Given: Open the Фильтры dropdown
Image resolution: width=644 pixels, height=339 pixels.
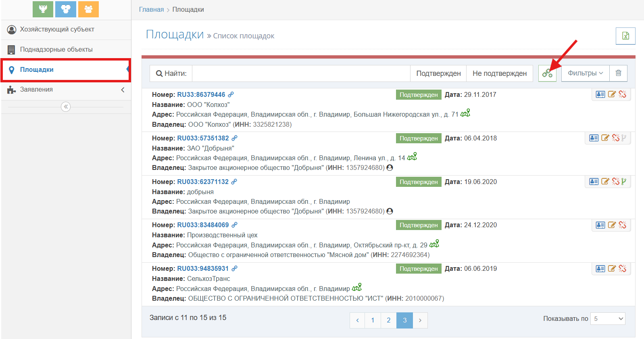Looking at the screenshot, I should tap(585, 73).
